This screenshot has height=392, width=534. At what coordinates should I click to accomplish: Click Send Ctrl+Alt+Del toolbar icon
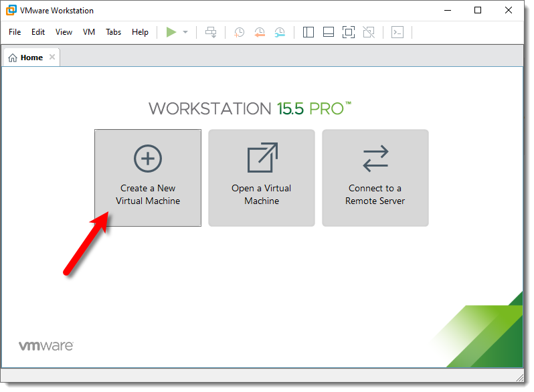pyautogui.click(x=211, y=32)
